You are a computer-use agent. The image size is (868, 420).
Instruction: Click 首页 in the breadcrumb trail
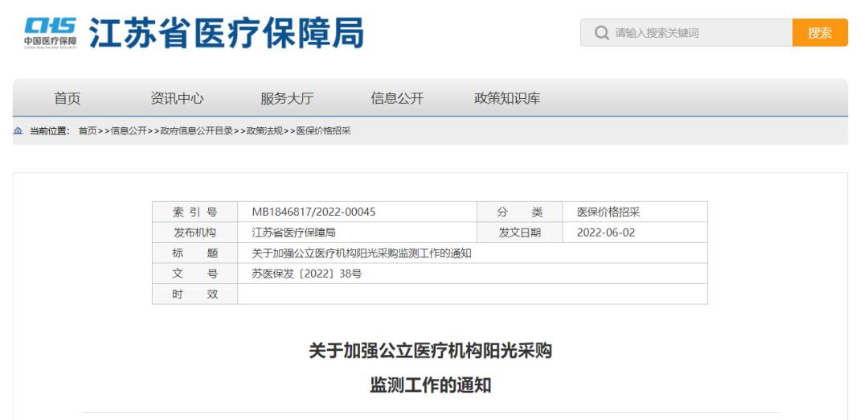click(x=88, y=131)
